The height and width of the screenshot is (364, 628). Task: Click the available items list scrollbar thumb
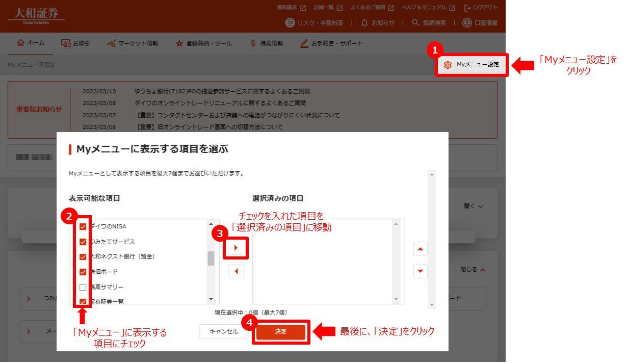(211, 258)
